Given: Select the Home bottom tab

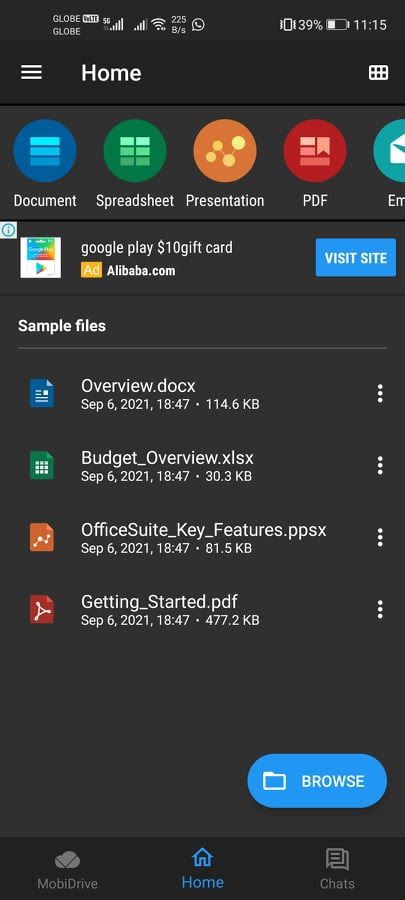Looking at the screenshot, I should (x=202, y=869).
